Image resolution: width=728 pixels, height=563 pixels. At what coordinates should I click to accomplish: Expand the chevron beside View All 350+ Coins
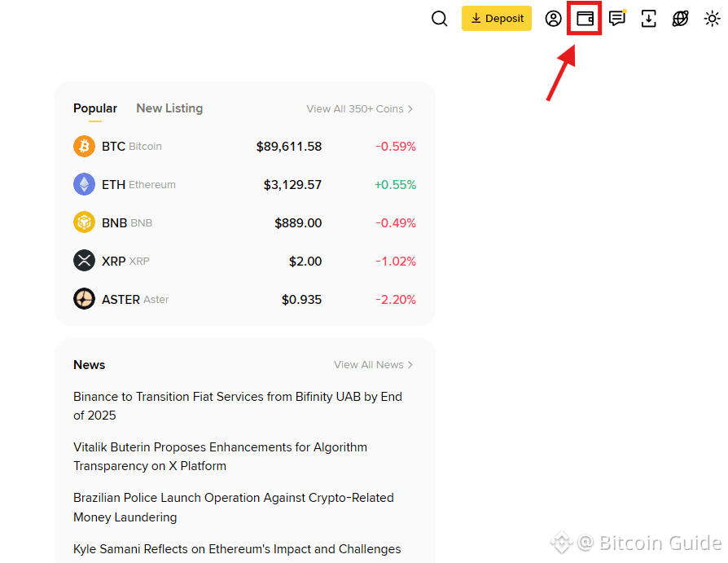coord(410,108)
